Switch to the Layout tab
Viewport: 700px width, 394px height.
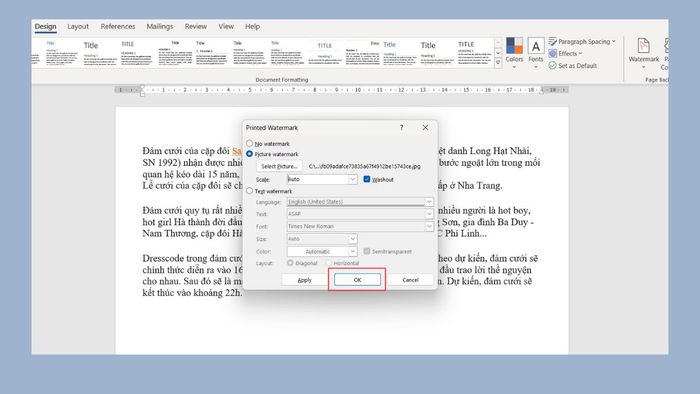(x=78, y=26)
